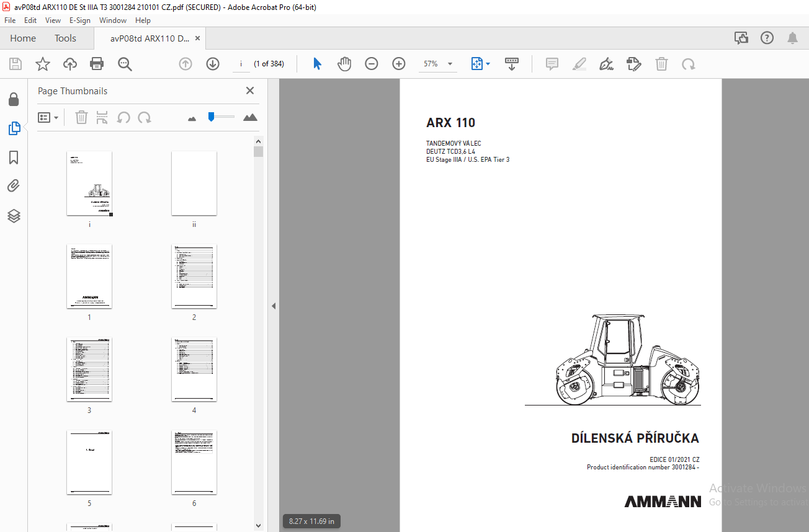Click the toolbar rotate icon
Image resolution: width=809 pixels, height=532 pixels.
688,64
